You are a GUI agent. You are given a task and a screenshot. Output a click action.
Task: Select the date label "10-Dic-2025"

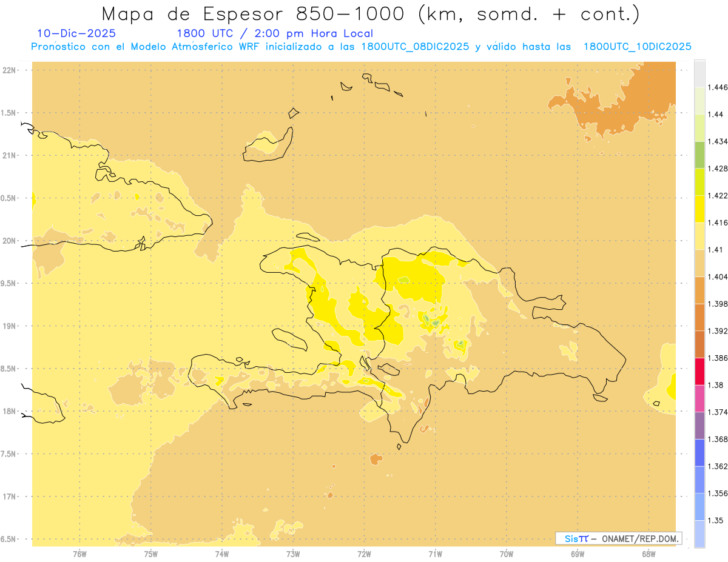(x=76, y=33)
